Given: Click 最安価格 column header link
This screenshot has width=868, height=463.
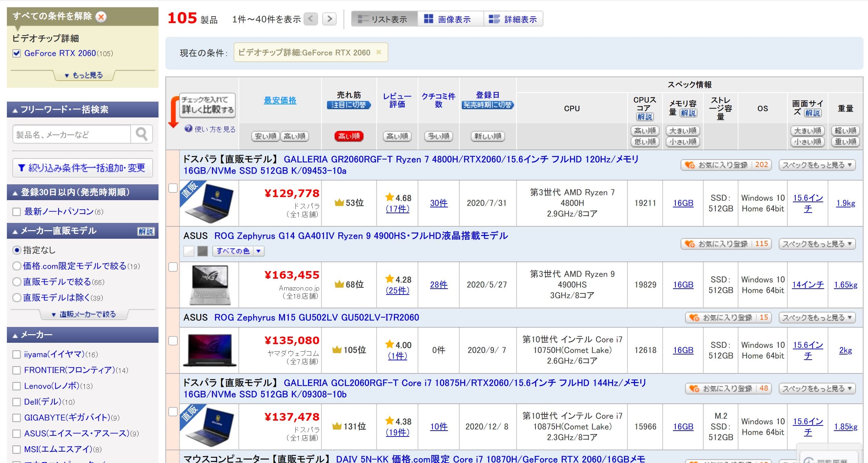Looking at the screenshot, I should coord(280,100).
